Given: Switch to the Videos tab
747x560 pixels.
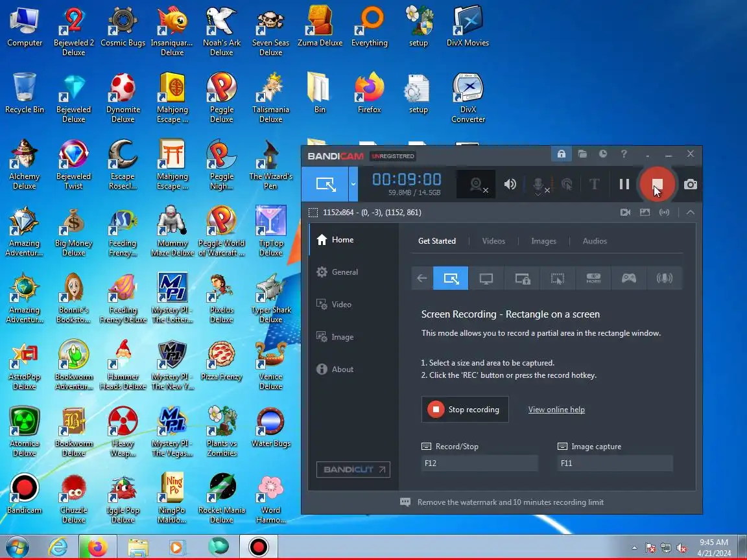Looking at the screenshot, I should [x=493, y=241].
